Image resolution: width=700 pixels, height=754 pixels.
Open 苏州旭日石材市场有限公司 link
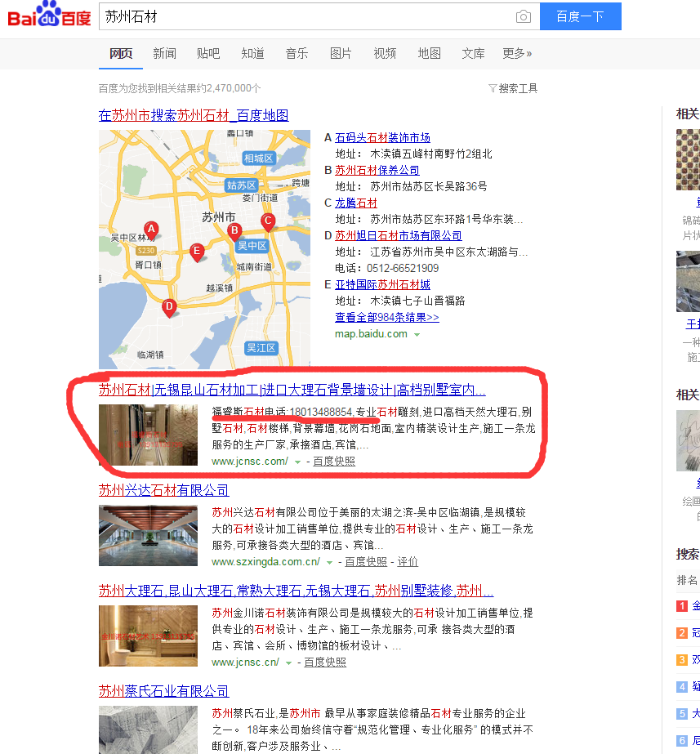point(398,235)
